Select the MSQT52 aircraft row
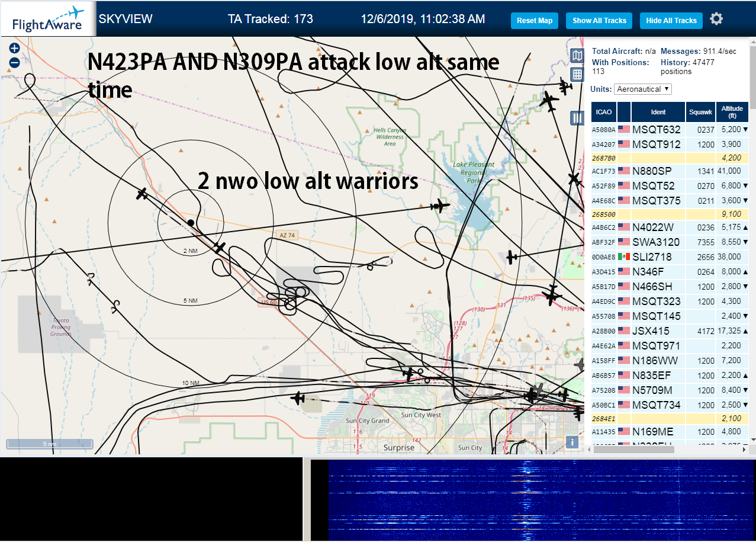Image resolution: width=756 pixels, height=542 pixels. (x=670, y=186)
